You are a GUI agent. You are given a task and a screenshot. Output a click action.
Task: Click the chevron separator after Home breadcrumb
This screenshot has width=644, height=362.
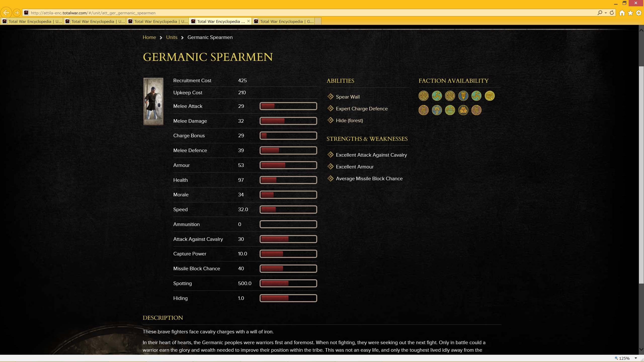pos(161,38)
